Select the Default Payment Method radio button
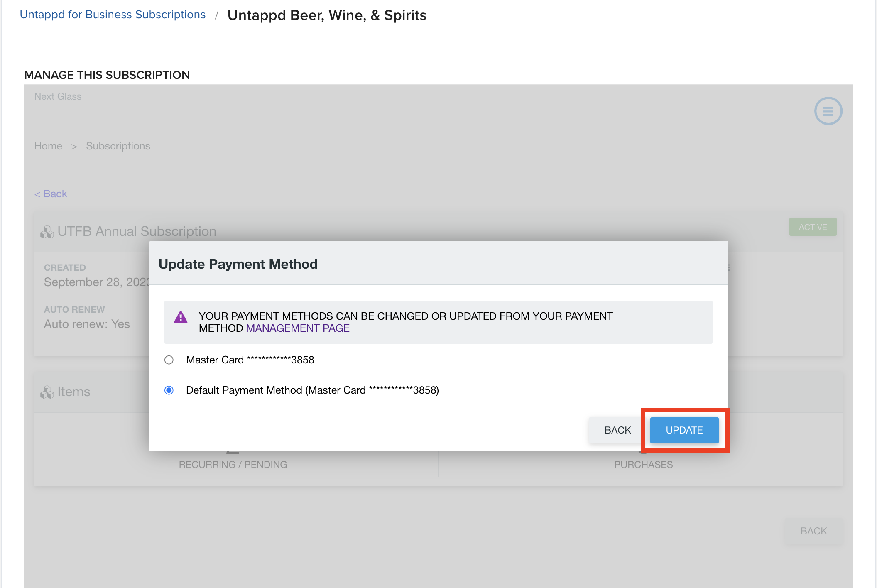The image size is (877, 588). [x=169, y=390]
